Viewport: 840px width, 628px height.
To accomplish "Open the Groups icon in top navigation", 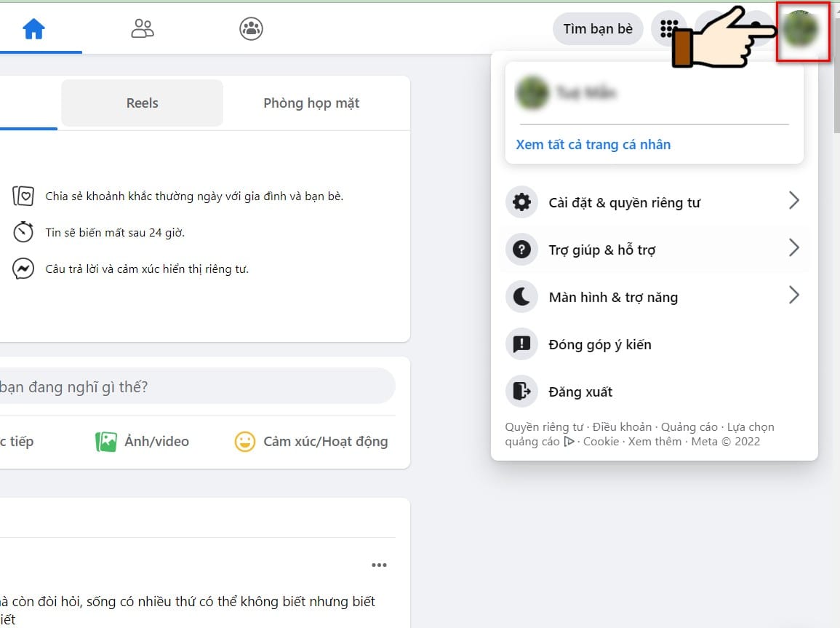I will (251, 29).
